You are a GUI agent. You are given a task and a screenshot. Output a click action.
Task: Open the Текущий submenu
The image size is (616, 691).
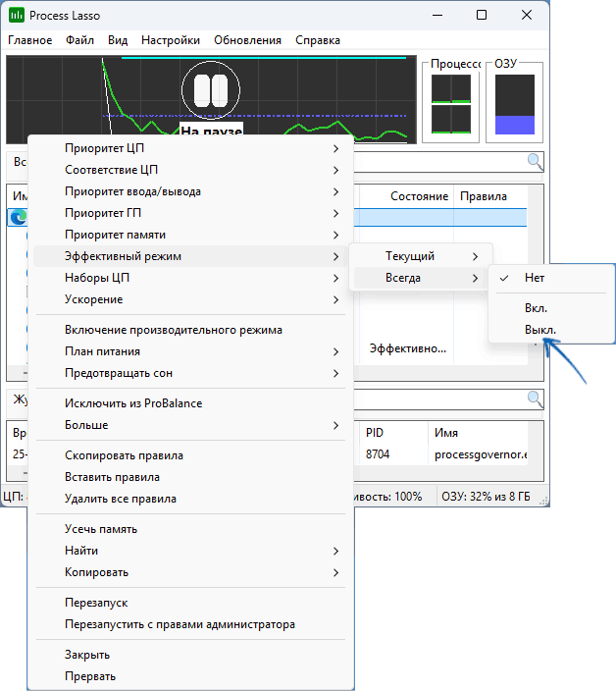click(x=420, y=256)
